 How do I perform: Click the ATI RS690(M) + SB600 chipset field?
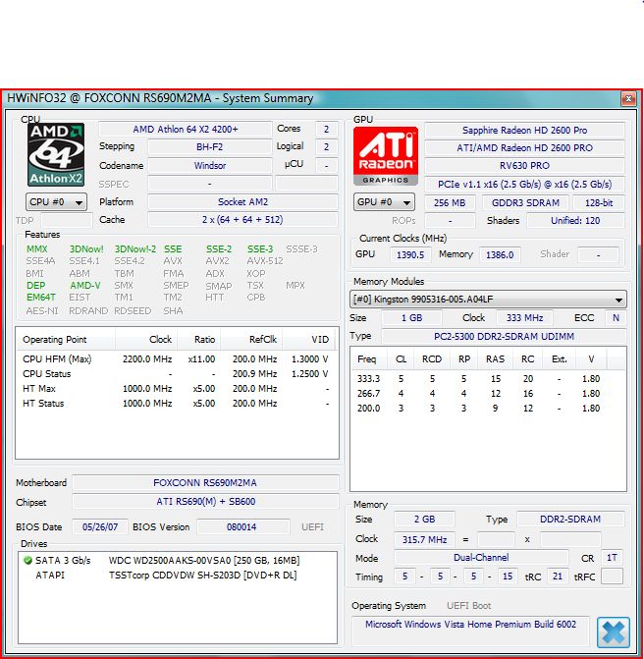click(205, 502)
